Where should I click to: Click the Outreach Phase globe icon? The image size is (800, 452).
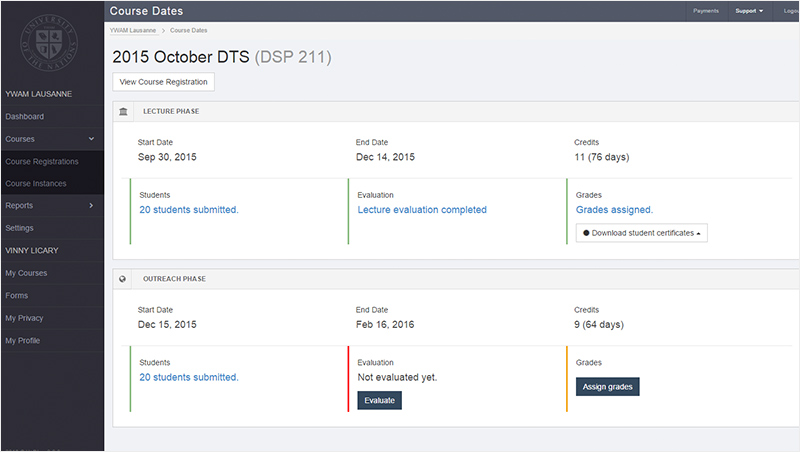[x=123, y=279]
